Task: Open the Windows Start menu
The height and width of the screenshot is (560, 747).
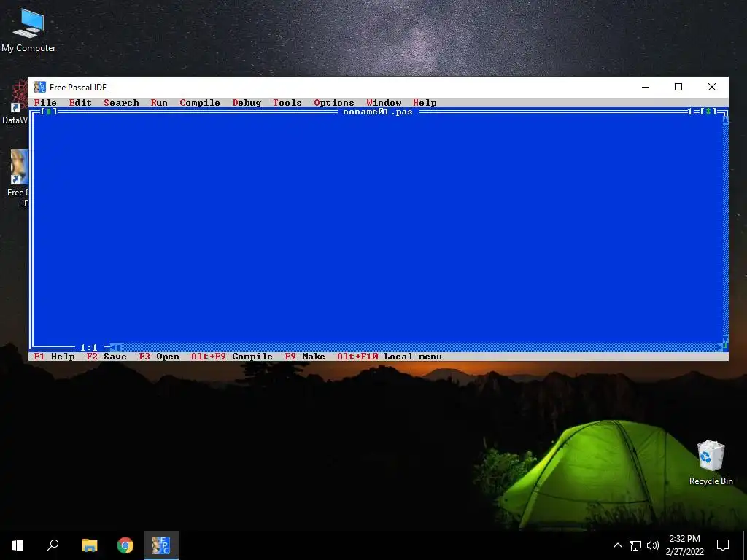Action: tap(18, 545)
